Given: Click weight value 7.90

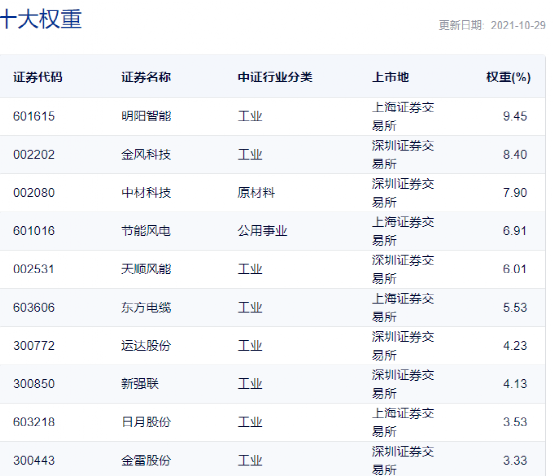Looking at the screenshot, I should (x=515, y=193).
